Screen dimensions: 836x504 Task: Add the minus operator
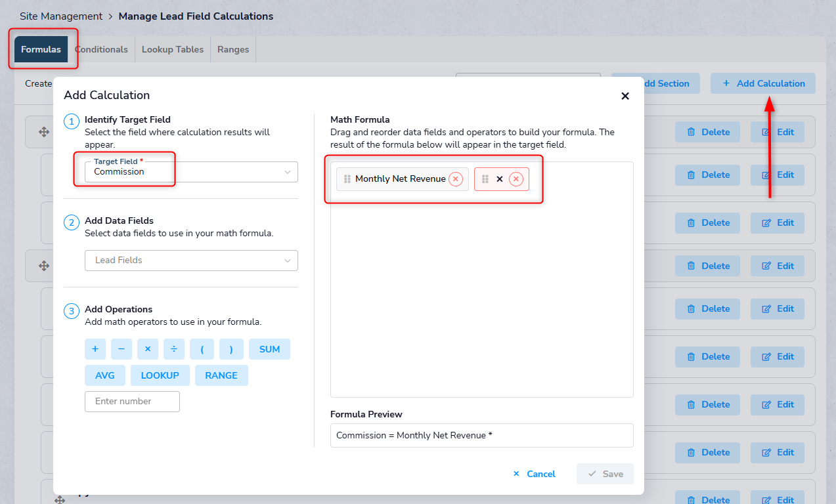point(121,349)
